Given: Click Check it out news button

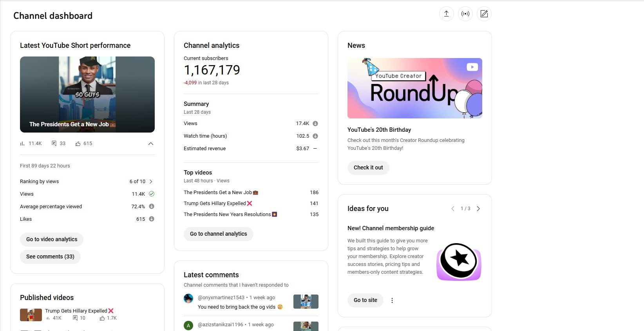Looking at the screenshot, I should coord(368,167).
